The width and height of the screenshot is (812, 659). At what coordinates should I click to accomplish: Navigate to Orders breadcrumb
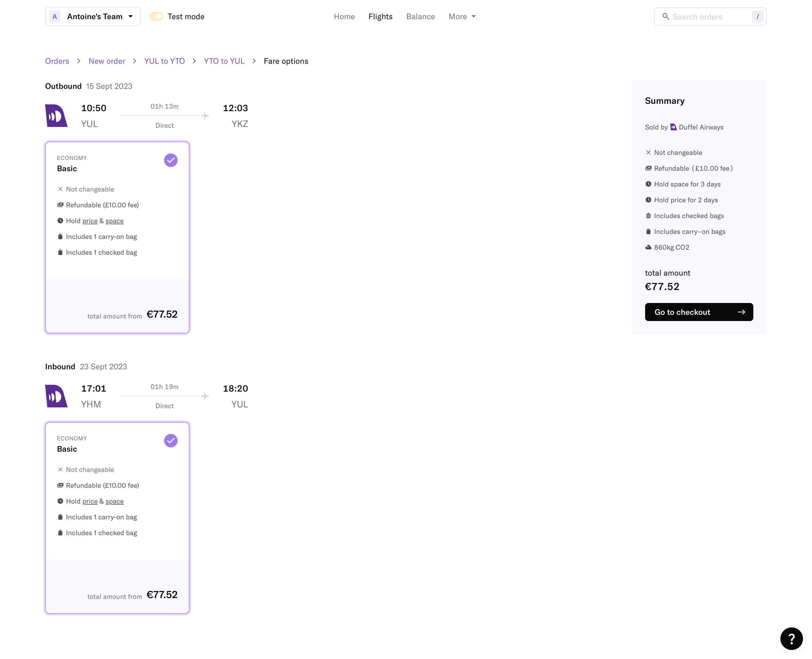pos(57,61)
